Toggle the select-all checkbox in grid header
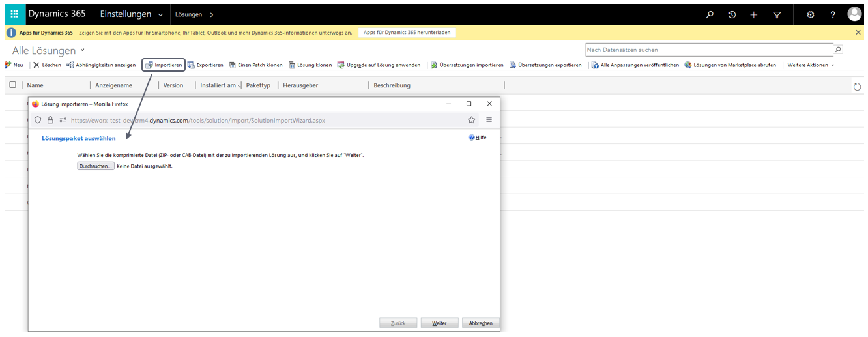 [12, 85]
